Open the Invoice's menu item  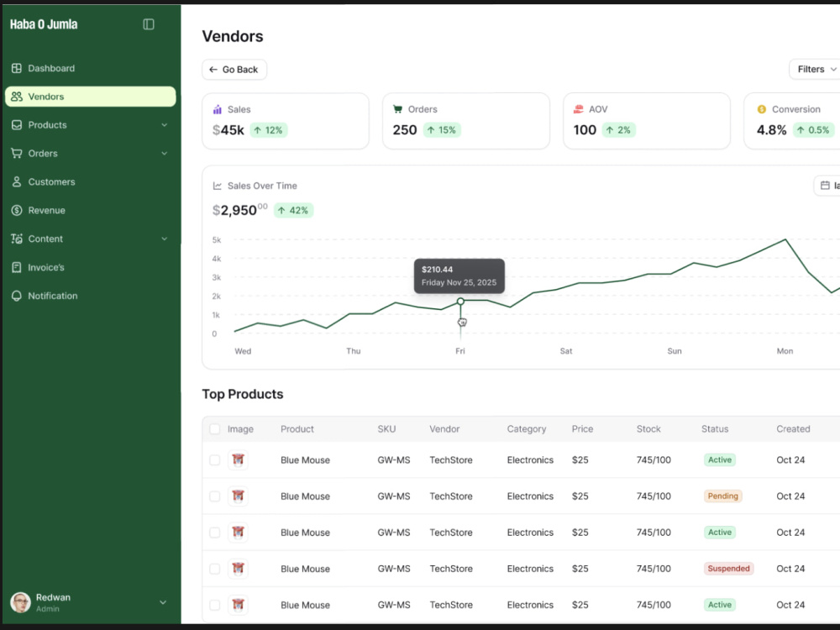click(x=91, y=267)
